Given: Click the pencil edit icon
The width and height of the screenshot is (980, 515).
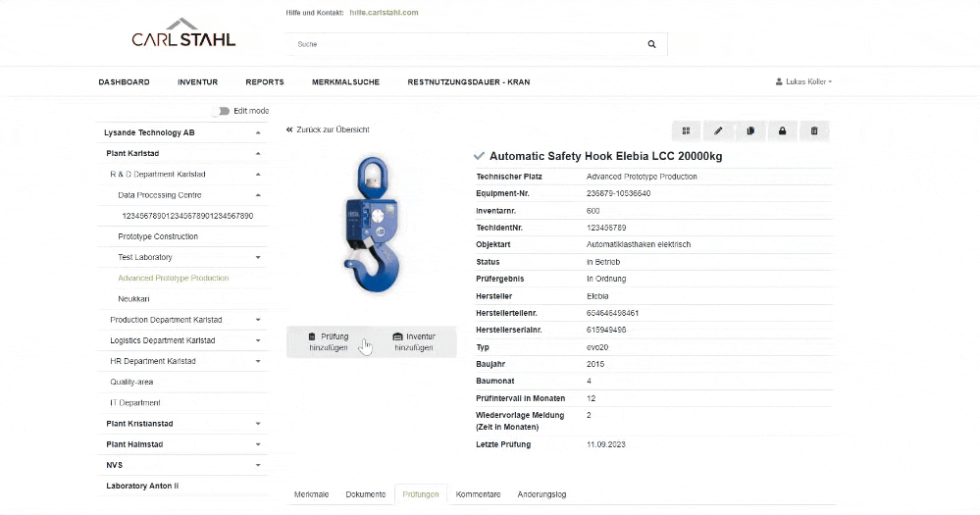Looking at the screenshot, I should [x=718, y=130].
